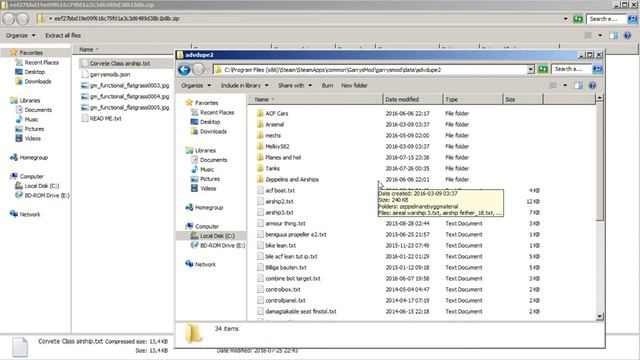The height and width of the screenshot is (360, 640).
Task: Create a New folder in advdupe2
Action: click(x=354, y=85)
